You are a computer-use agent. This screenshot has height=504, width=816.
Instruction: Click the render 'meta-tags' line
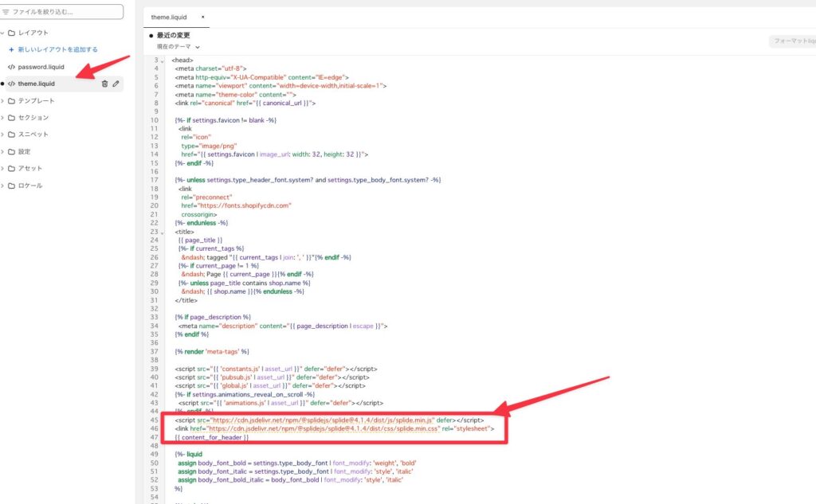212,352
